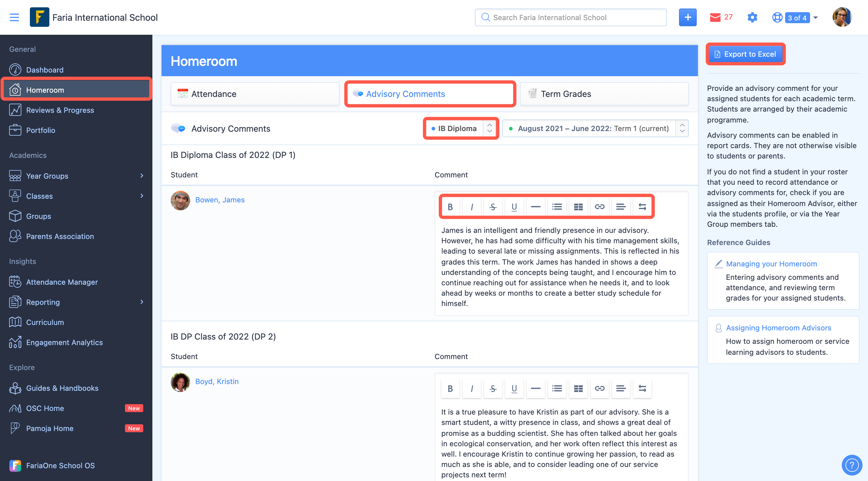Open Portfolio in sidebar
Screen dimensions: 868x481
[76, 130]
